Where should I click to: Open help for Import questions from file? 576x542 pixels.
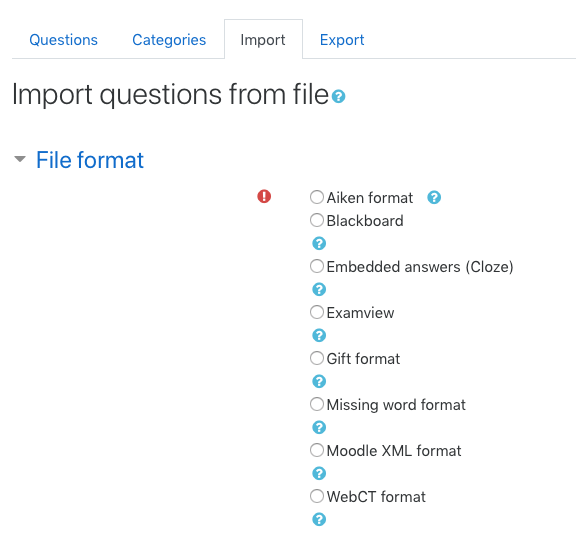[x=338, y=97]
